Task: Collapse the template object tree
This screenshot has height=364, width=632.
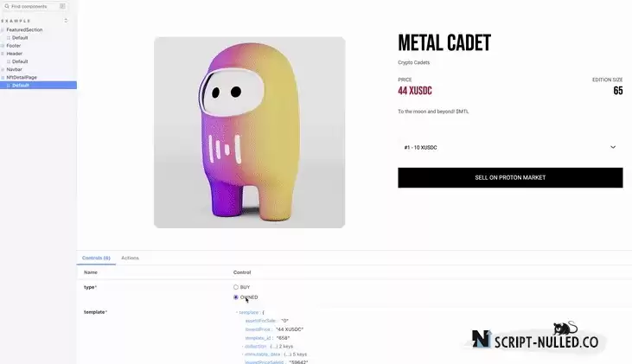Action: [x=237, y=312]
